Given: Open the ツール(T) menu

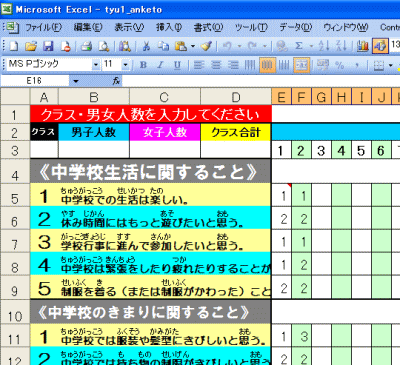Looking at the screenshot, I should (251, 27).
